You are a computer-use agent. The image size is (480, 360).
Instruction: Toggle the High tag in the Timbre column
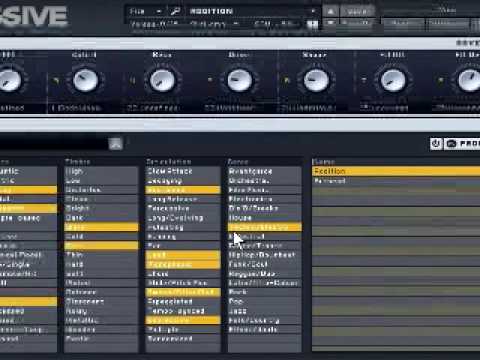[x=101, y=171]
